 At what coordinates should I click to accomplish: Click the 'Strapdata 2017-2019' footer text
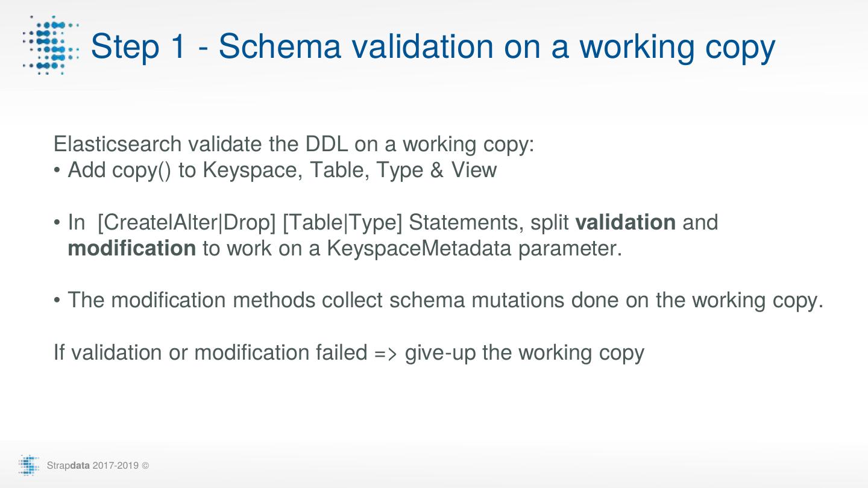click(x=93, y=466)
